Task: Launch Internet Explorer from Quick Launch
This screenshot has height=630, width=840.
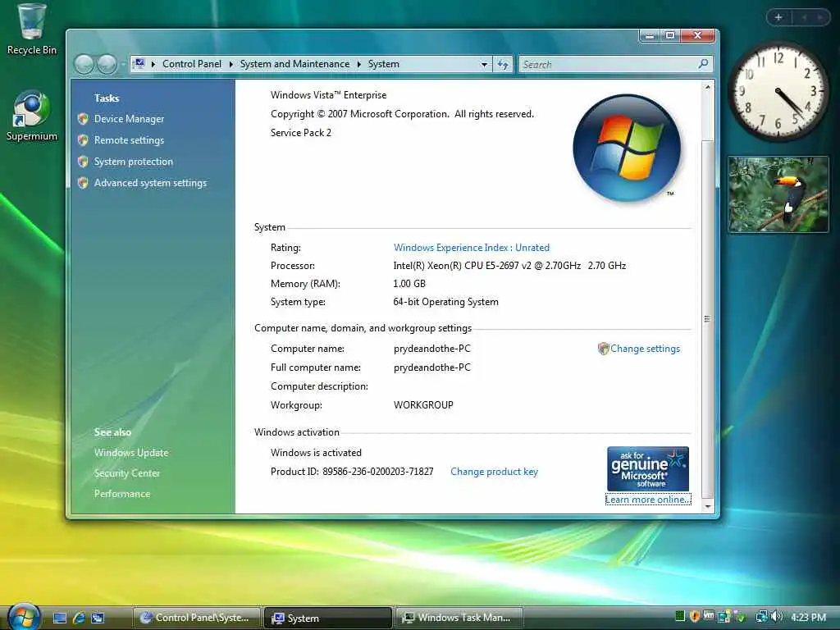Action: [79, 618]
